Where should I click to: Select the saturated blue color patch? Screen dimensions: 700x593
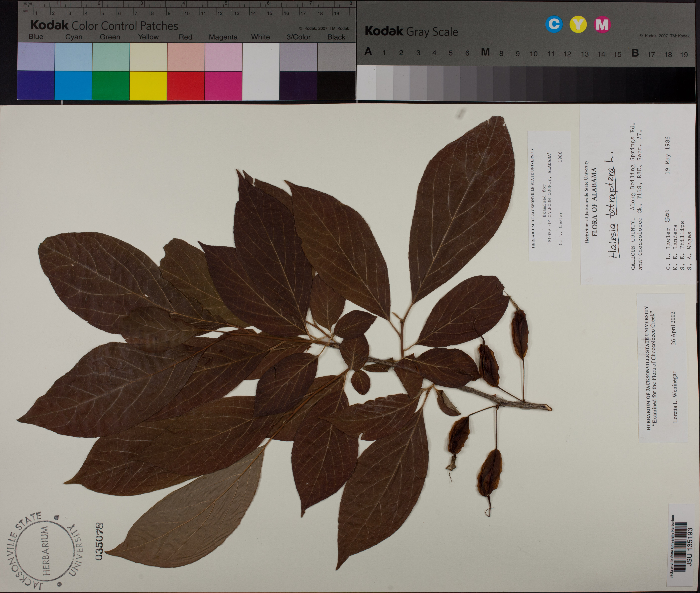[x=36, y=86]
